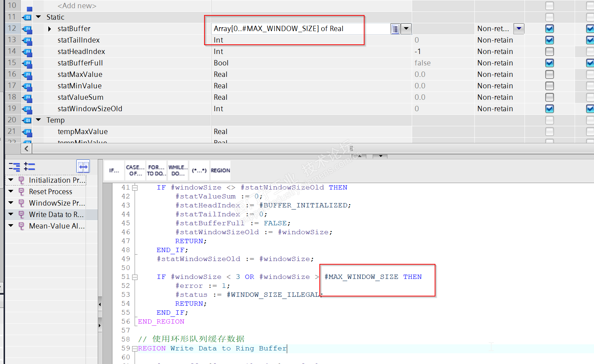Check the first checkbox in statMaxValue row
Image resolution: width=594 pixels, height=364 pixels.
click(x=550, y=74)
